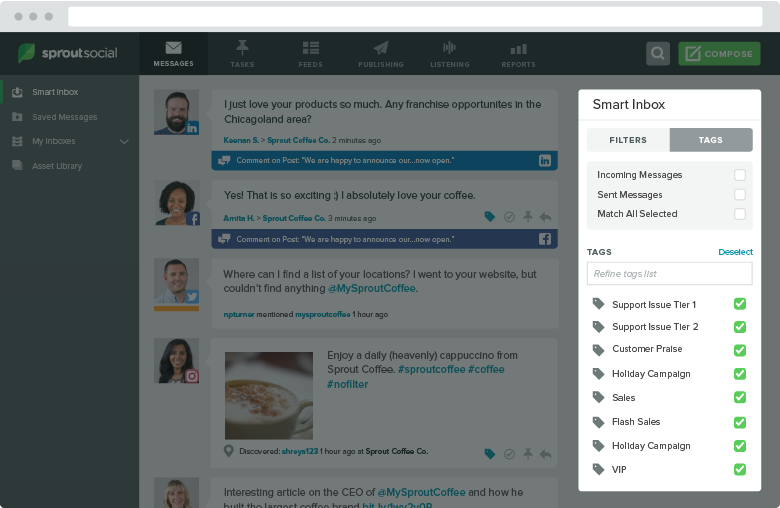Switch to the Feeds tab
This screenshot has height=508, width=780.
pos(310,54)
